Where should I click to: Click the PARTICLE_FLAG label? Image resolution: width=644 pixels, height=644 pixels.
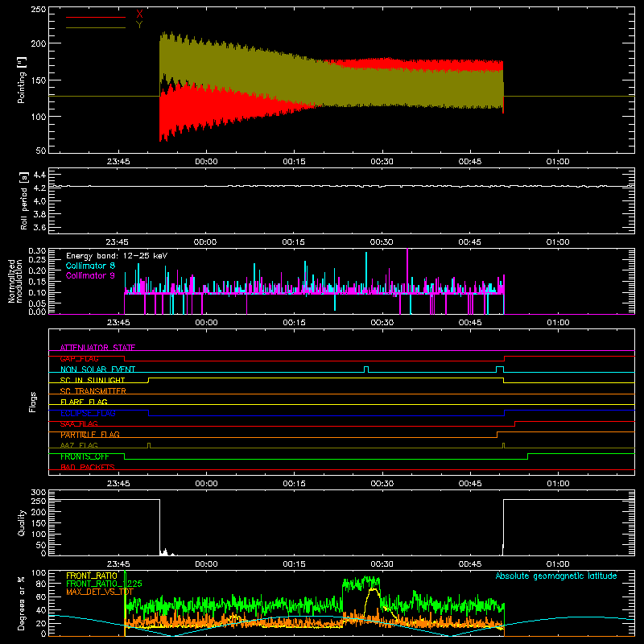[x=90, y=435]
